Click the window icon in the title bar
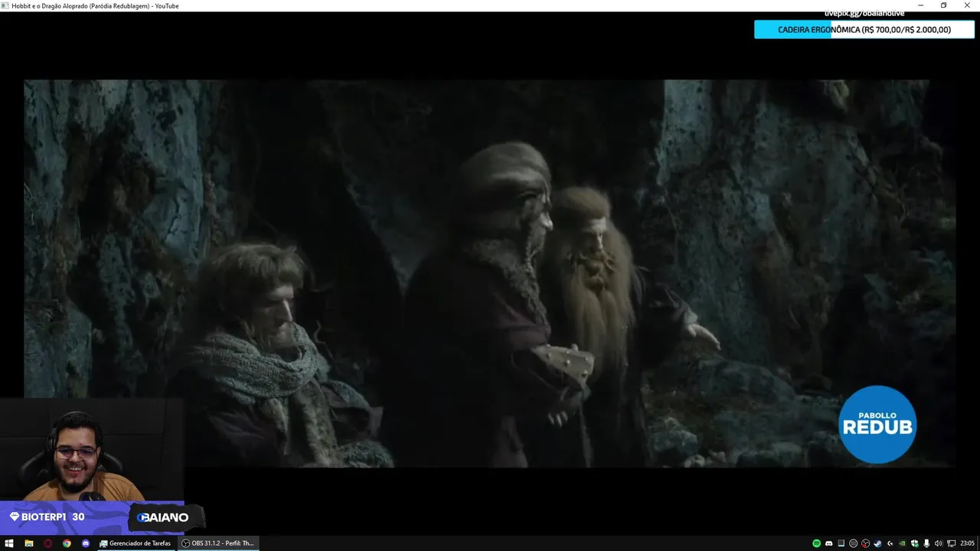980x551 pixels. click(5, 5)
